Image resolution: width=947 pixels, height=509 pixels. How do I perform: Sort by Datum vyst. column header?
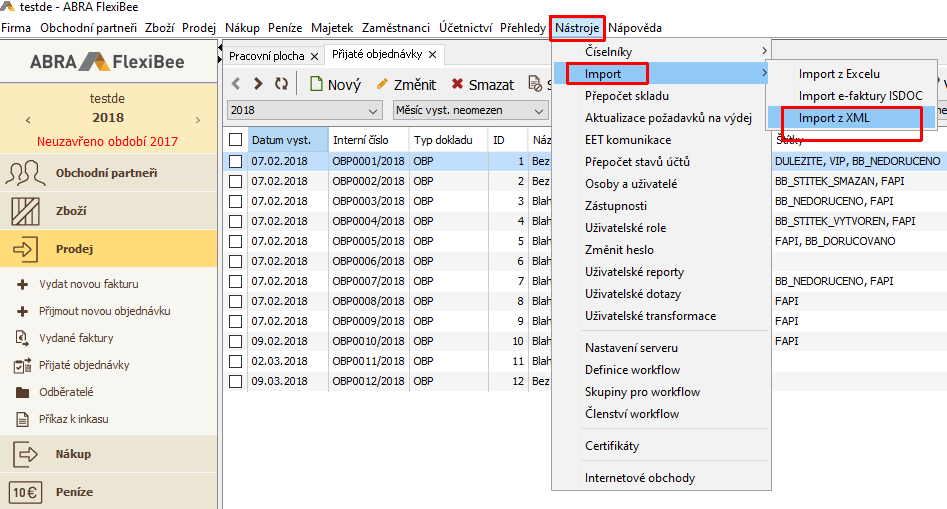(x=287, y=140)
